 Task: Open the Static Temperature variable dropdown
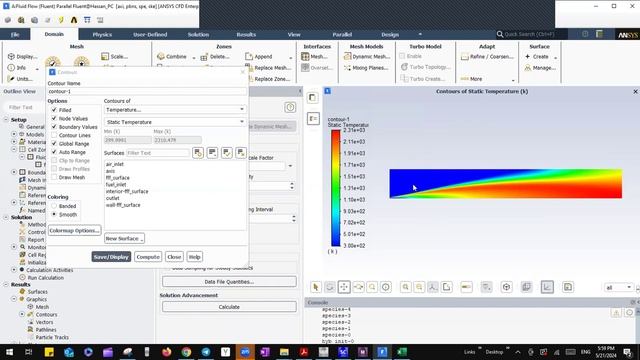pyautogui.click(x=175, y=122)
